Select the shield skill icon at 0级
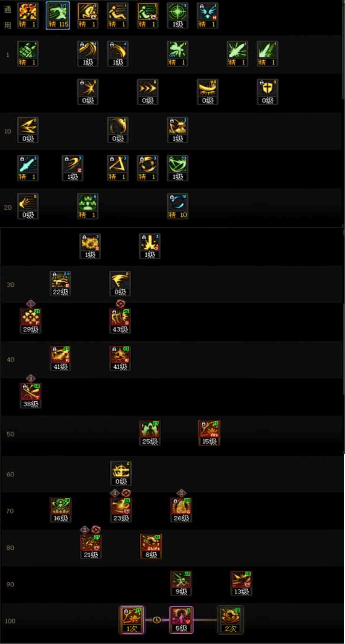Screen dimensions: 345x644 click(267, 92)
